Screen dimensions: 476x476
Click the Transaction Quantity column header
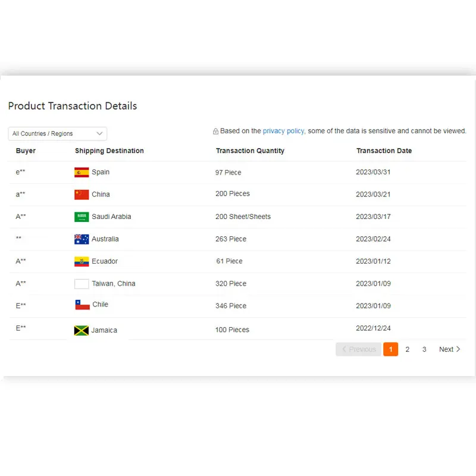(x=250, y=151)
